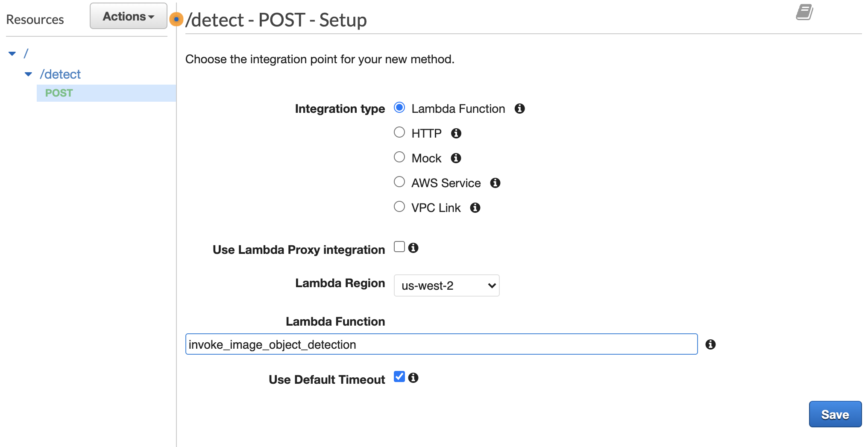The height and width of the screenshot is (447, 868).
Task: Click info icon next to function name field
Action: pos(710,344)
